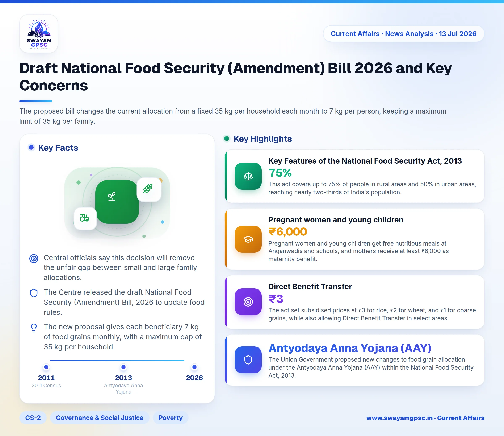The width and height of the screenshot is (504, 436).
Task: Click the lightbulb bullet beside The new proposal text
Action: 34,328
